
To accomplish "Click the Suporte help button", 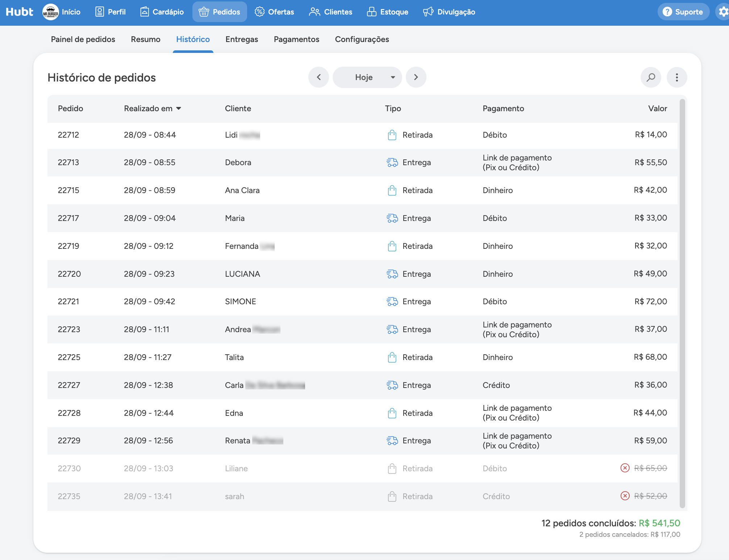I will pyautogui.click(x=683, y=12).
